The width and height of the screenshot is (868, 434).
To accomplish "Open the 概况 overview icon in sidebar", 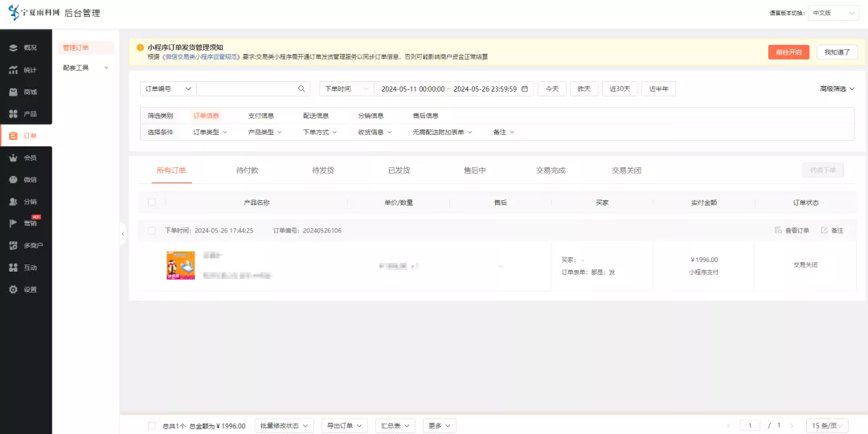I will (x=14, y=48).
